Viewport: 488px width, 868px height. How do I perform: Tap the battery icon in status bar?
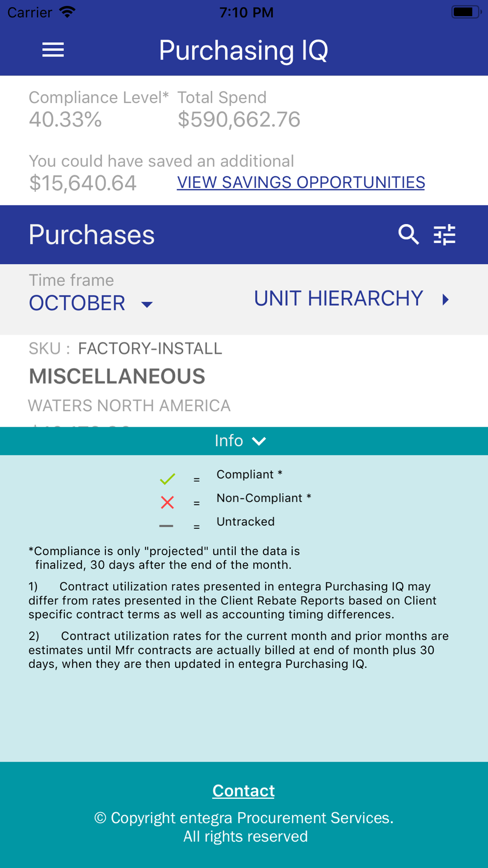pyautogui.click(x=466, y=12)
